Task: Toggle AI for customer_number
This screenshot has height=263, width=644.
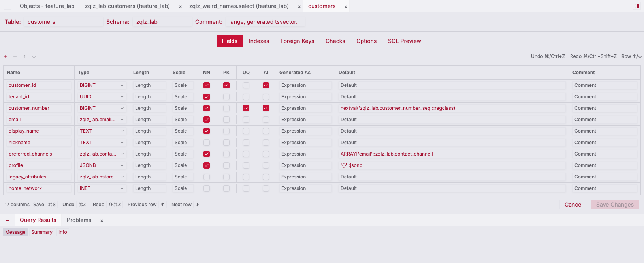Action: (266, 108)
